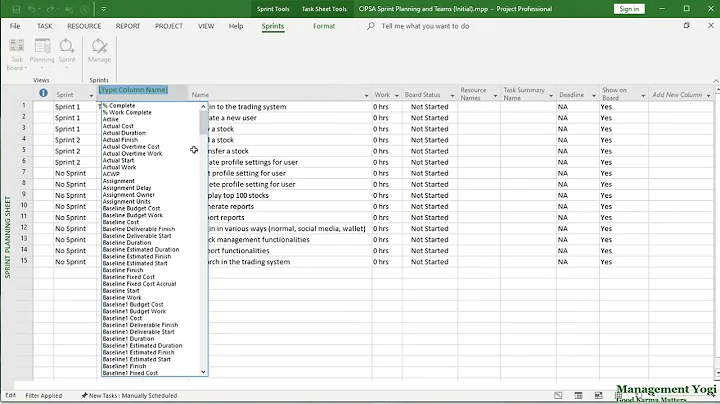Click the Sign in button

[629, 9]
